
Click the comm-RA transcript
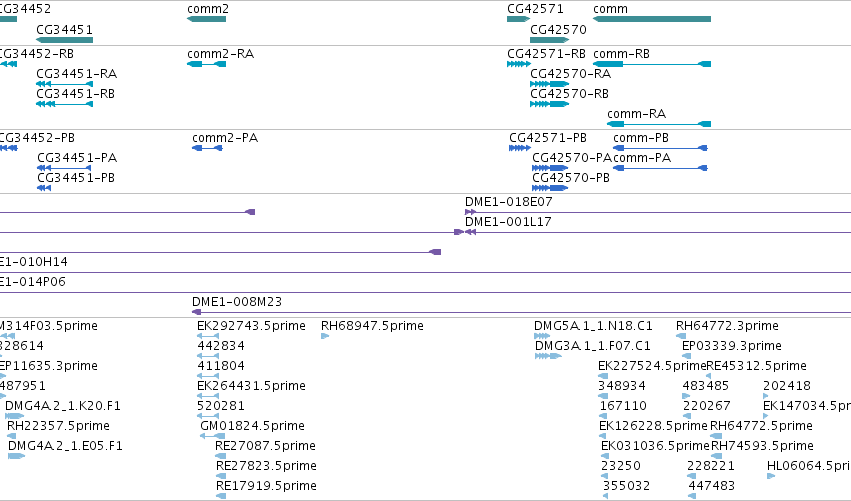tap(659, 124)
